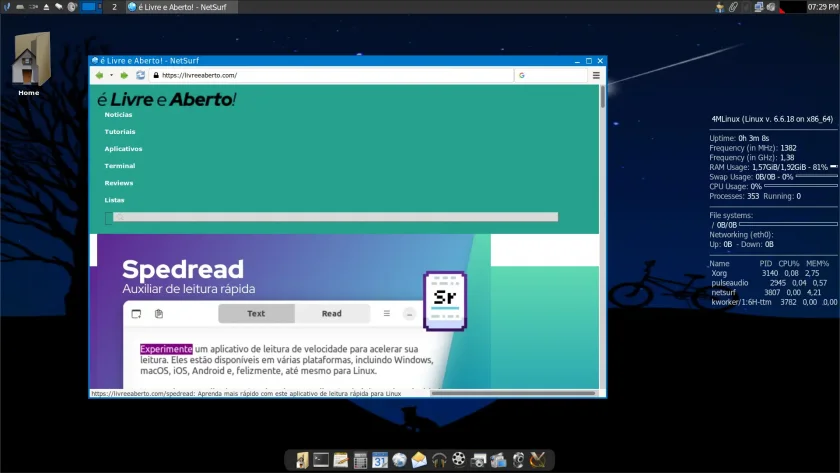Click the eject icon in top panel
This screenshot has height=473, width=840.
coord(46,7)
